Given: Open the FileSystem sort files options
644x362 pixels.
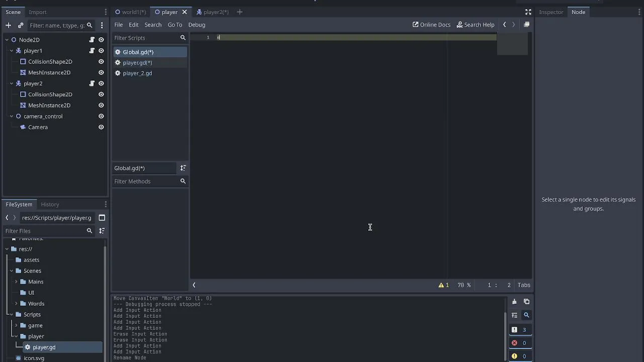Looking at the screenshot, I should [102, 231].
